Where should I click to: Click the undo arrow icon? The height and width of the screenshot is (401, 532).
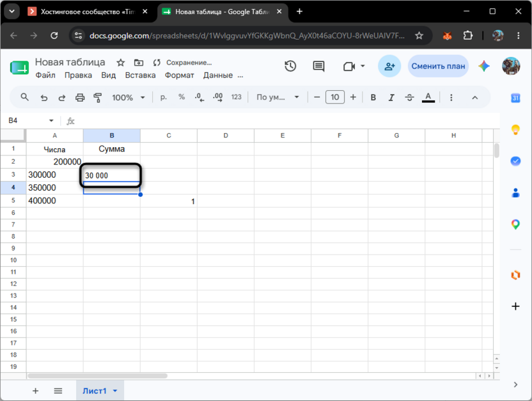coord(44,98)
